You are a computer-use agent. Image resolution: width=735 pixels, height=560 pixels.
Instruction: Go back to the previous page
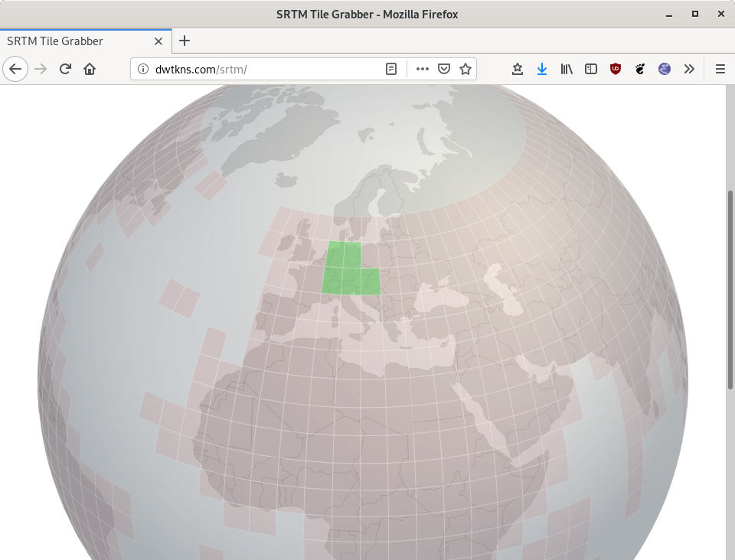15,70
